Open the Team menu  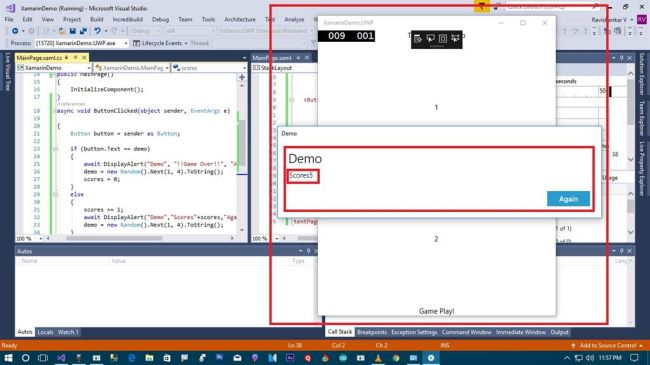click(185, 19)
